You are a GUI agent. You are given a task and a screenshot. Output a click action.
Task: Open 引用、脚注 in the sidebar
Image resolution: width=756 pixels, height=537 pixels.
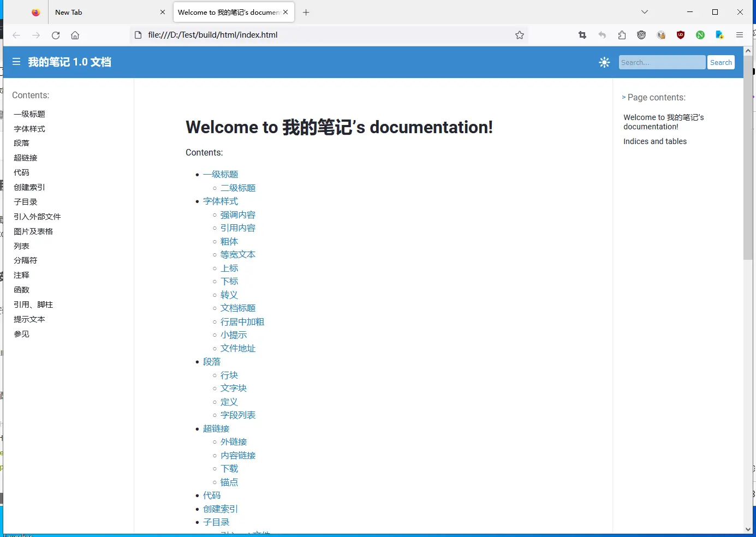(33, 305)
